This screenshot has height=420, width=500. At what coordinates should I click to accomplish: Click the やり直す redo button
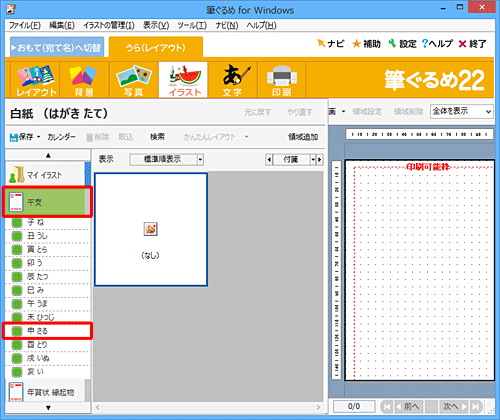[300, 112]
